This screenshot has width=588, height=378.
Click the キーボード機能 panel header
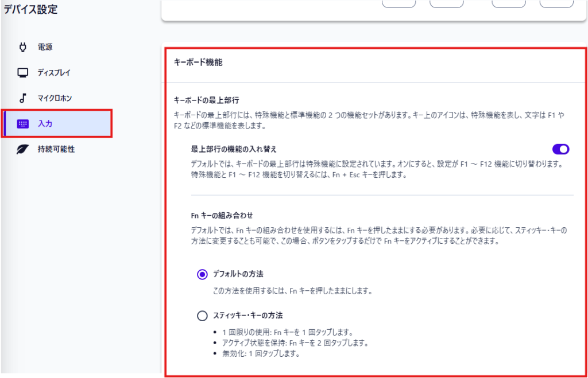[198, 63]
